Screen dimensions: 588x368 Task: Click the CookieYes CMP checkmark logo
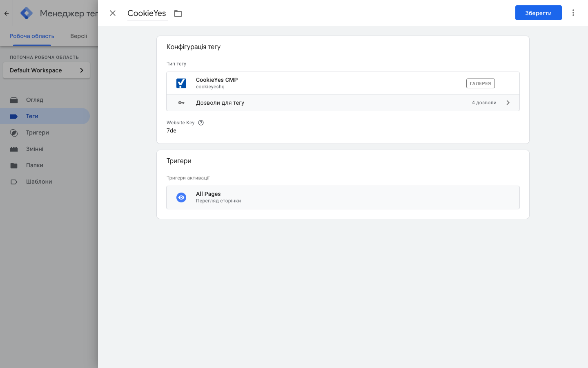(181, 83)
